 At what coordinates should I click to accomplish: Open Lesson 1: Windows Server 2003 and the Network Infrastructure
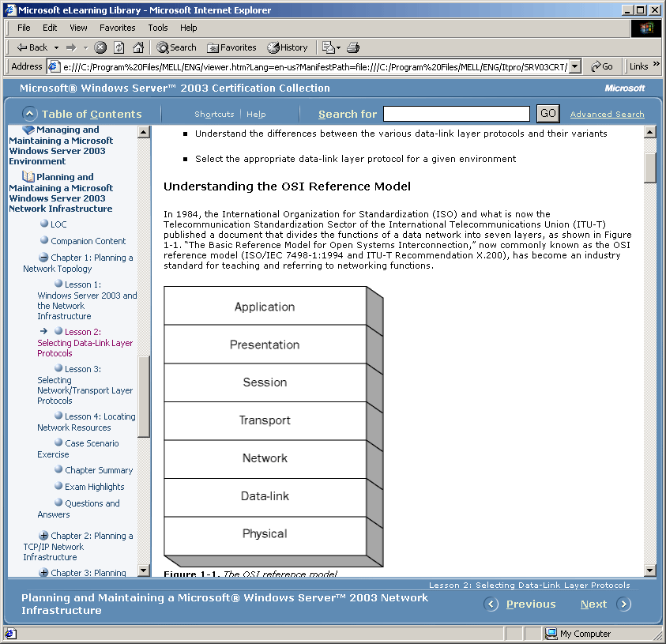tap(87, 300)
